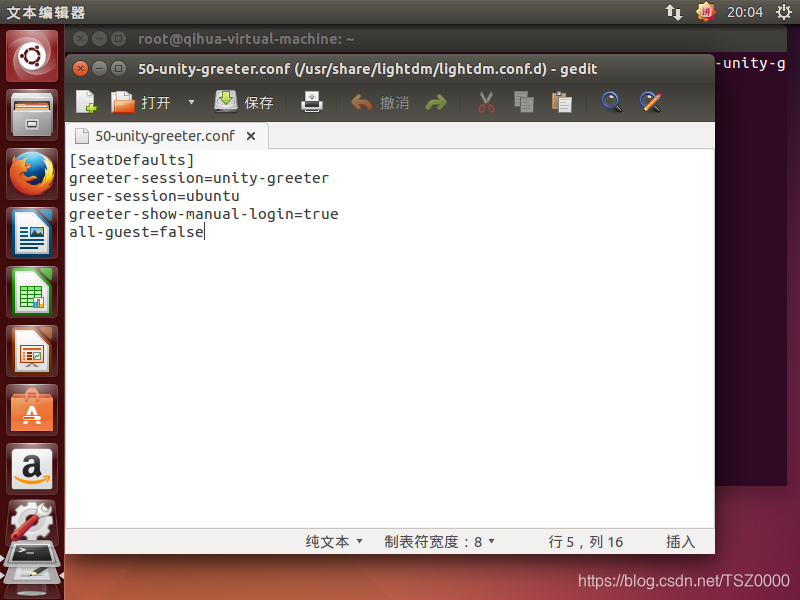Open Amazon from the launcher

click(x=32, y=469)
